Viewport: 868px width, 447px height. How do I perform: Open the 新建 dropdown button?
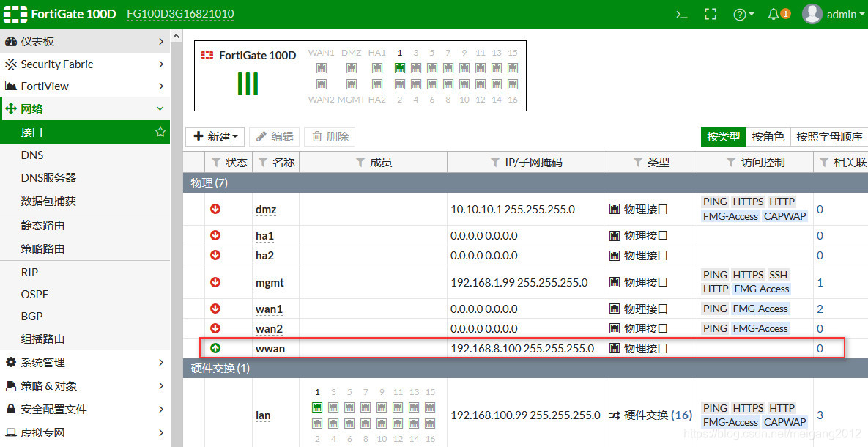pos(215,136)
